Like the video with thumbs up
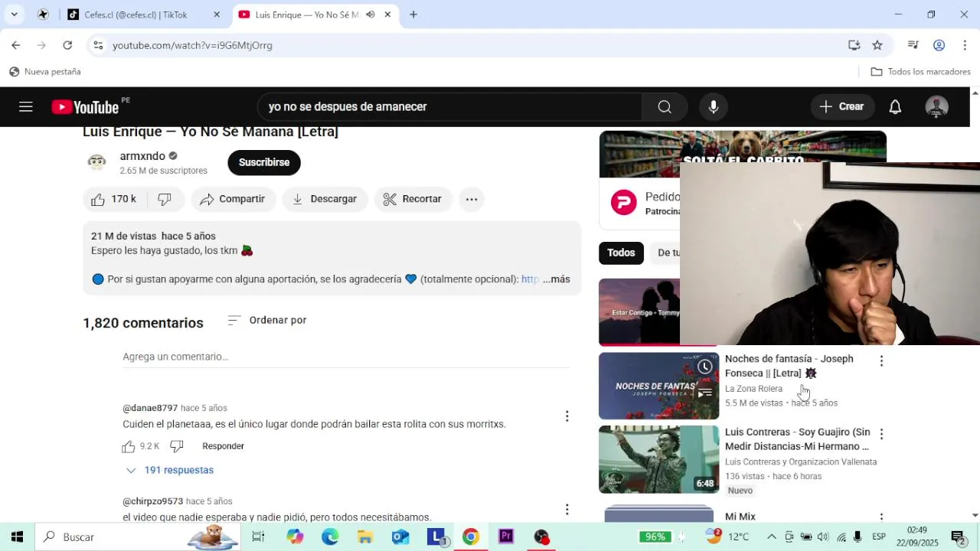 [113, 199]
